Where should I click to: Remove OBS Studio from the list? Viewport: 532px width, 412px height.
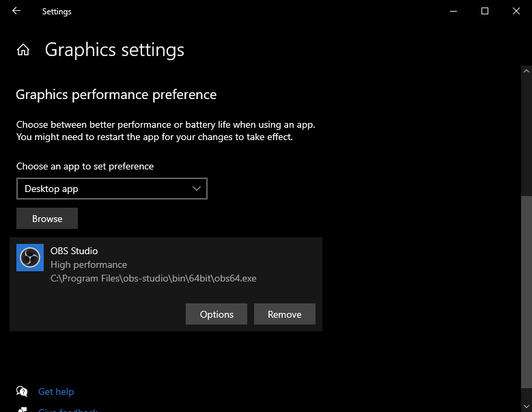point(285,314)
